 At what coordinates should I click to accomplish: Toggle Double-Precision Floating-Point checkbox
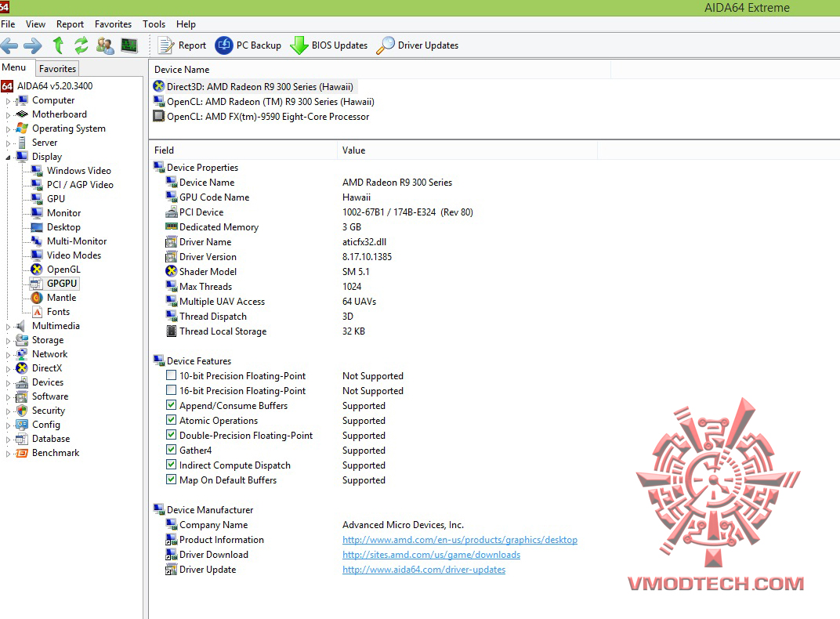pyautogui.click(x=171, y=435)
